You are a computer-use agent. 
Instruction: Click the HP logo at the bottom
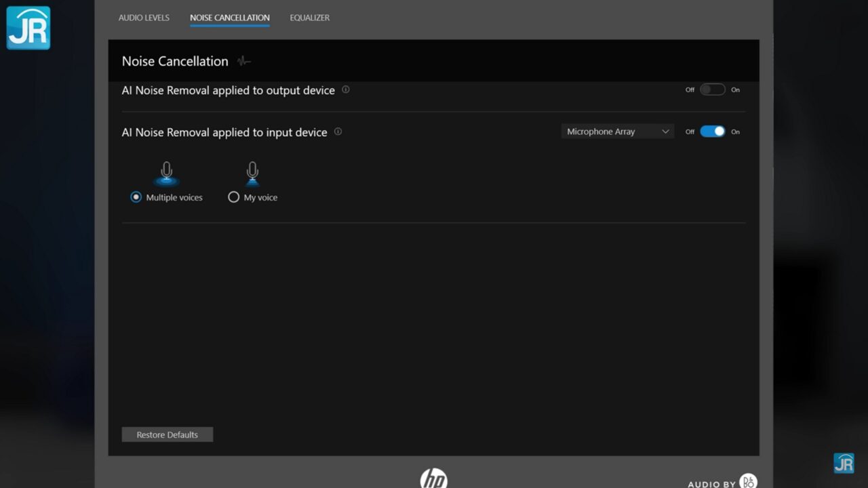pyautogui.click(x=433, y=479)
